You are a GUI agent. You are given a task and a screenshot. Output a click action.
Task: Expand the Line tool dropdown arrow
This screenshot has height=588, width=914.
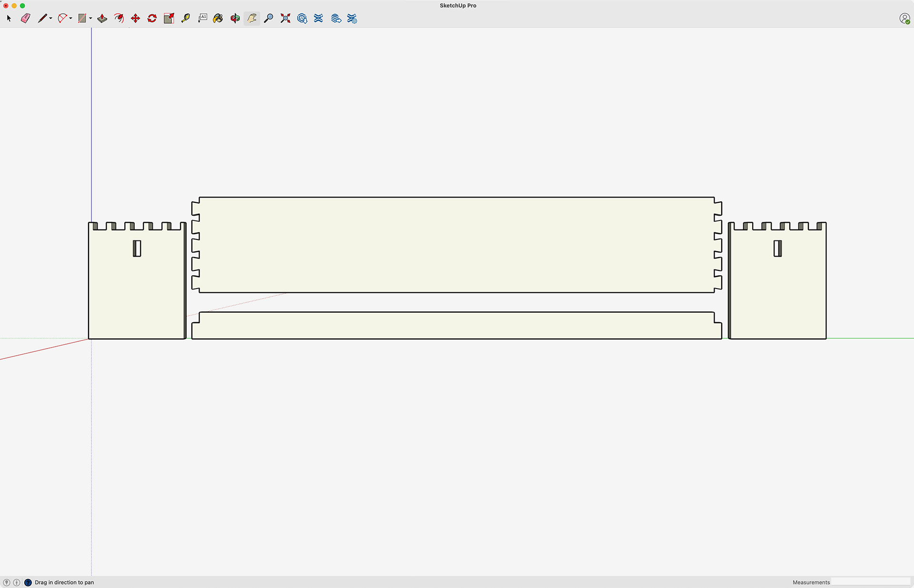(50, 19)
